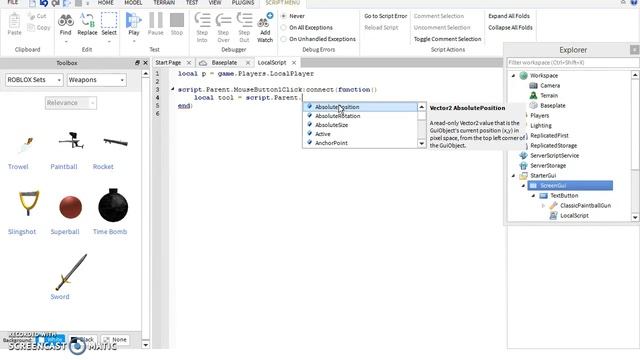This screenshot has width=640, height=360.
Task: Collapse the code fold on line 3
Action: tap(173, 89)
